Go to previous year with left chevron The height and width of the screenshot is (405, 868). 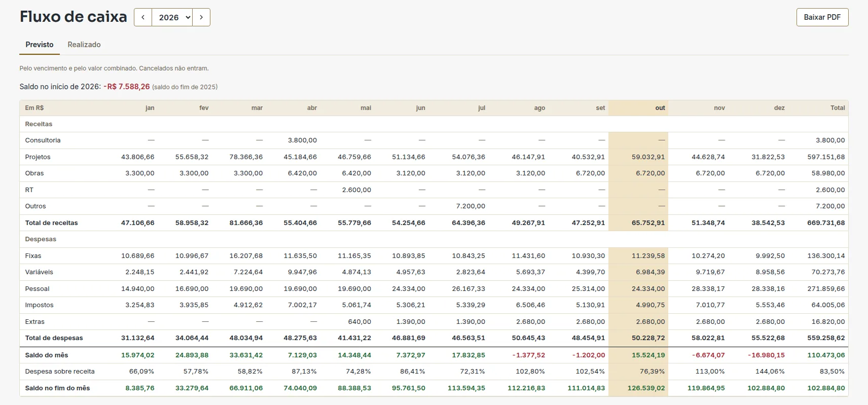[143, 17]
